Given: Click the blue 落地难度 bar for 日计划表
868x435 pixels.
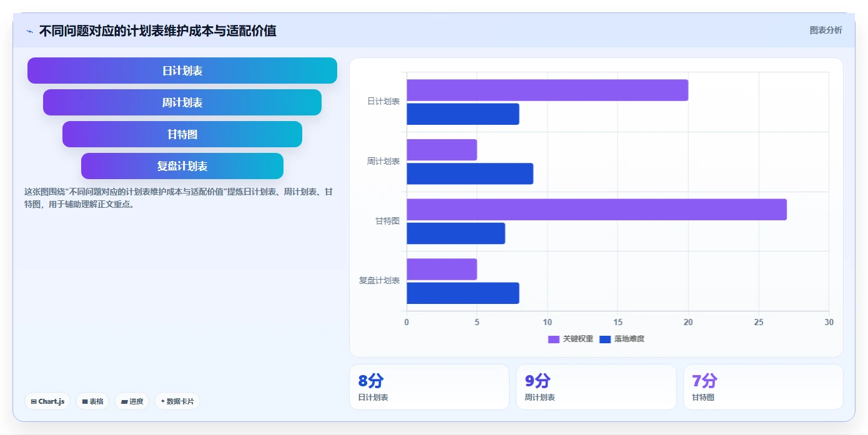Looking at the screenshot, I should [463, 114].
